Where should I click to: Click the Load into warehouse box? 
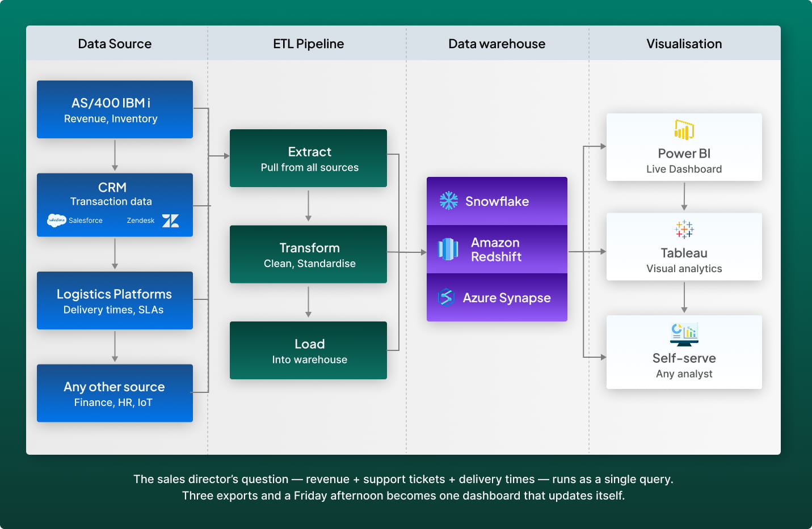coord(308,350)
